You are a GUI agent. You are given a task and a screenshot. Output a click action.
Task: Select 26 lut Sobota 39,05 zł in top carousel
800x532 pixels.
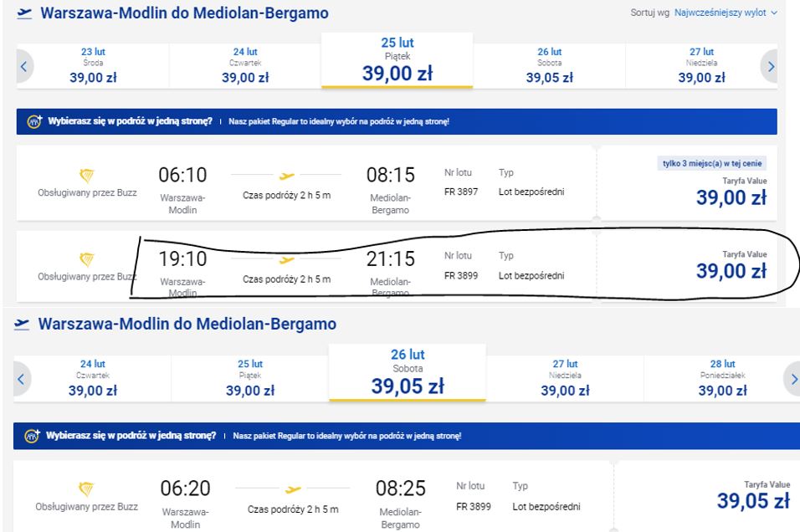[x=550, y=66]
